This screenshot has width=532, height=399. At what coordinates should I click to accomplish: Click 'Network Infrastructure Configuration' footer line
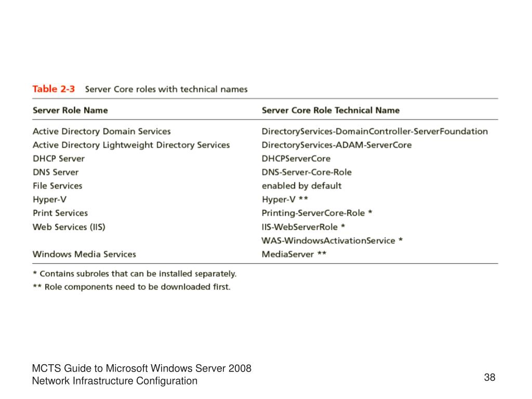[115, 381]
